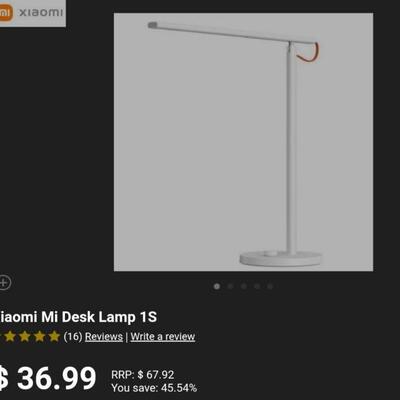Image resolution: width=400 pixels, height=400 pixels.
Task: Open the xiaomi brand name banner
Action: 33,13
